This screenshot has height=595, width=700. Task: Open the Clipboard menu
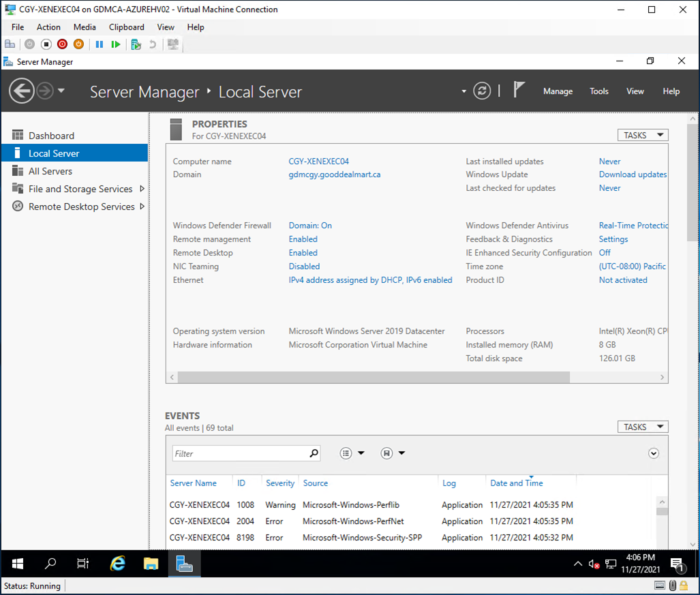pyautogui.click(x=126, y=27)
